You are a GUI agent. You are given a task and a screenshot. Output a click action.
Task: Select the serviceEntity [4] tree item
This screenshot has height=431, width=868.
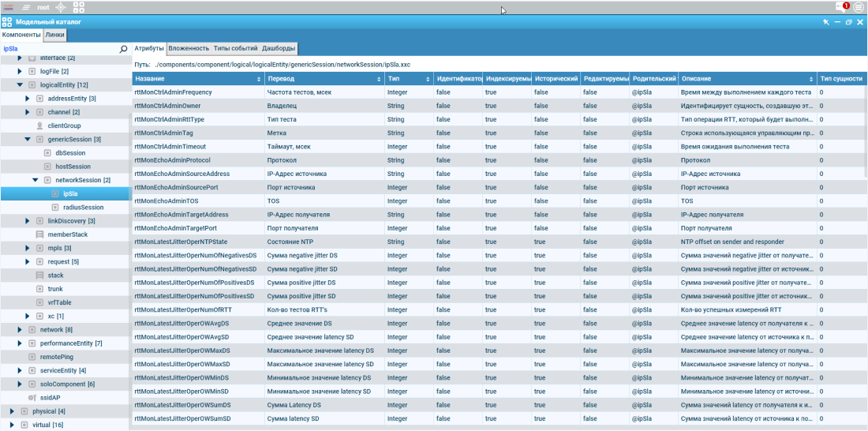point(63,371)
